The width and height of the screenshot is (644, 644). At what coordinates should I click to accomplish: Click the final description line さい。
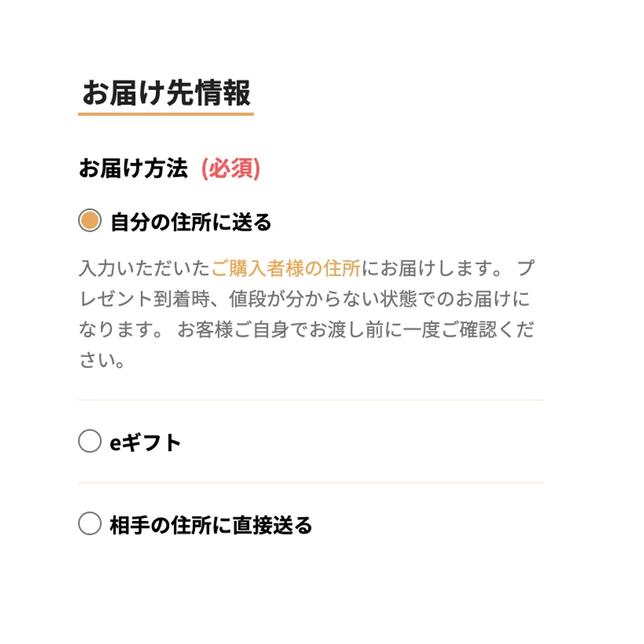tap(102, 361)
